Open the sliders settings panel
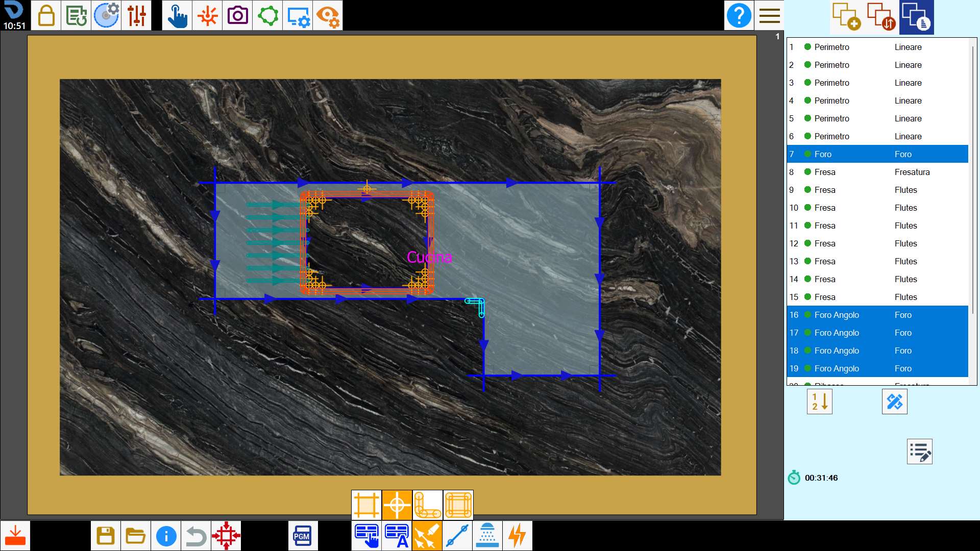 [136, 15]
